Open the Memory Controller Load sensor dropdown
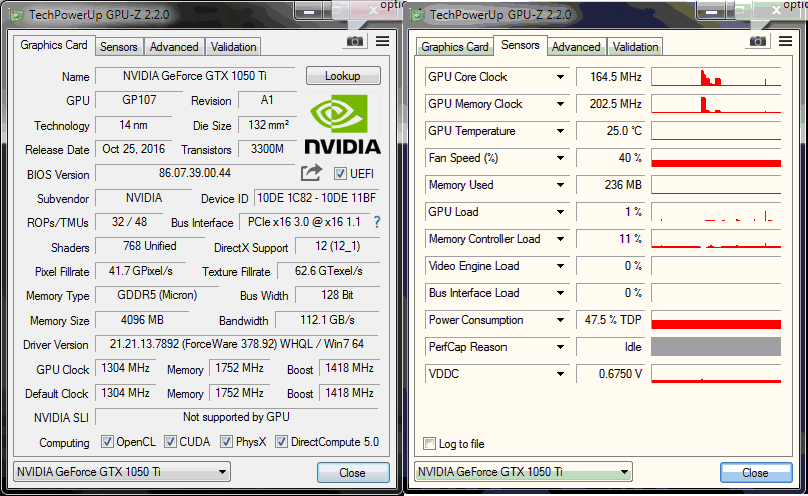This screenshot has width=808, height=496. [560, 239]
